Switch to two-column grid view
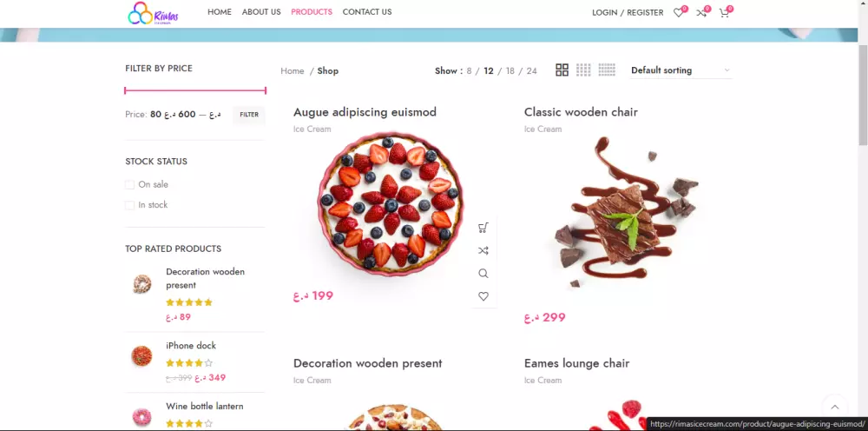Image resolution: width=868 pixels, height=431 pixels. 562,70
